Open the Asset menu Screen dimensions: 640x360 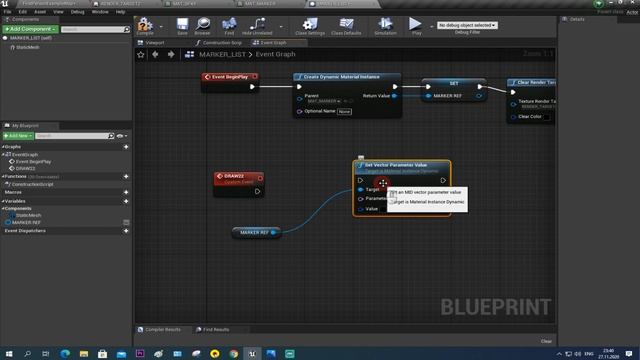point(40,12)
